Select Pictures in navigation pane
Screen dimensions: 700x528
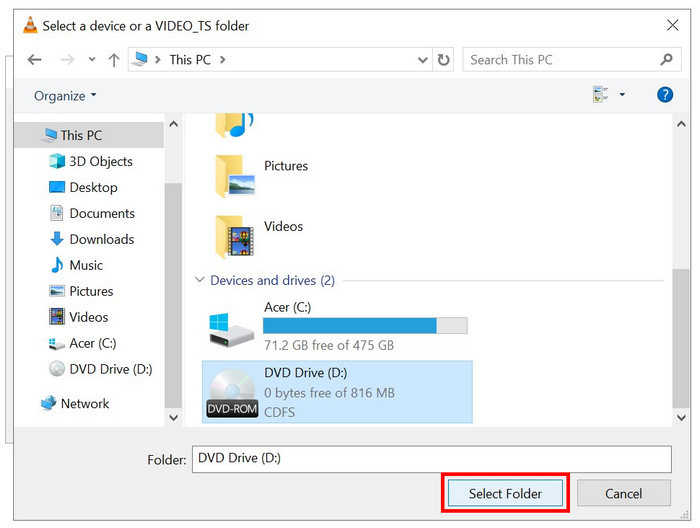pyautogui.click(x=91, y=291)
